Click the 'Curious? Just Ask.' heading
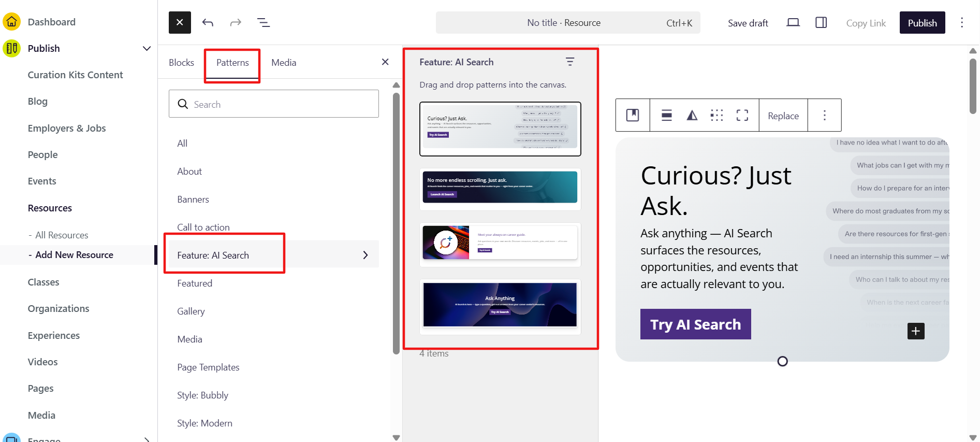Screen dimensions: 980x442 [716, 191]
